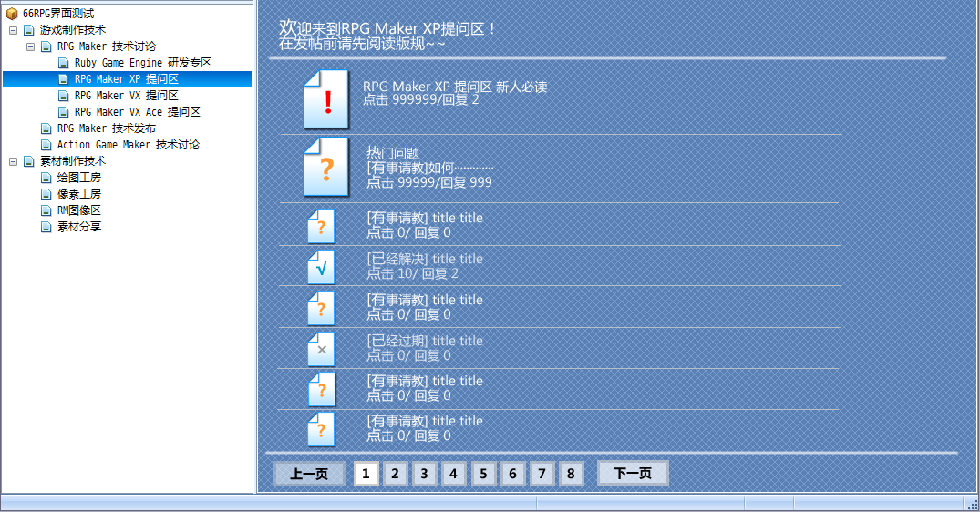Select 素材制作技术 label in the tree

click(x=73, y=161)
